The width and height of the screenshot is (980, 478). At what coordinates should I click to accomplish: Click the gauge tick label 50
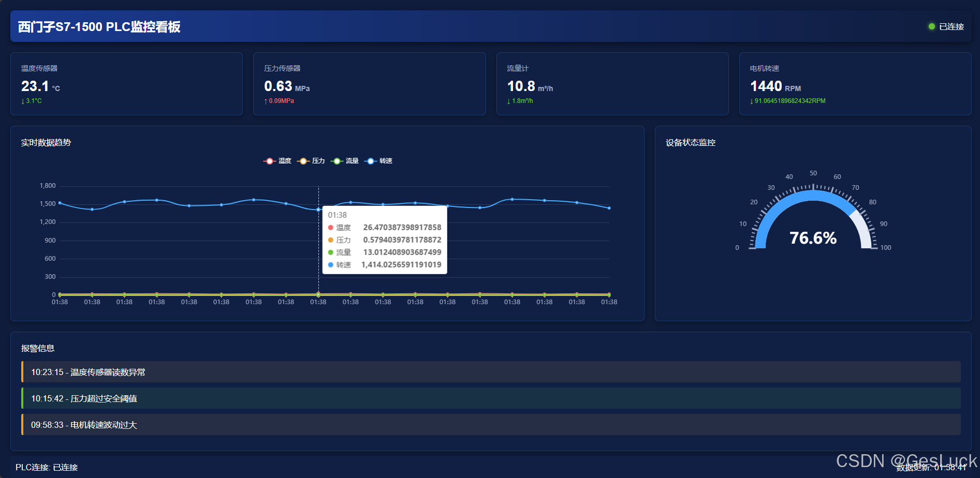[x=813, y=173]
